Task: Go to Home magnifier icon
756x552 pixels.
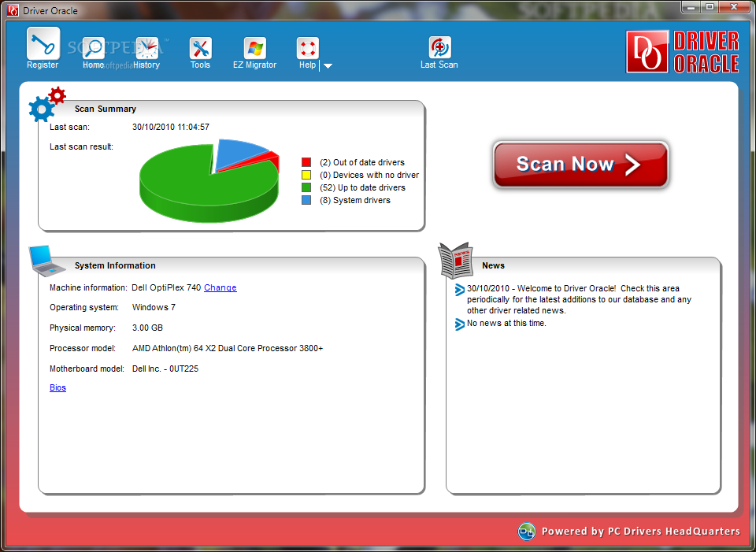Action: pyautogui.click(x=93, y=48)
